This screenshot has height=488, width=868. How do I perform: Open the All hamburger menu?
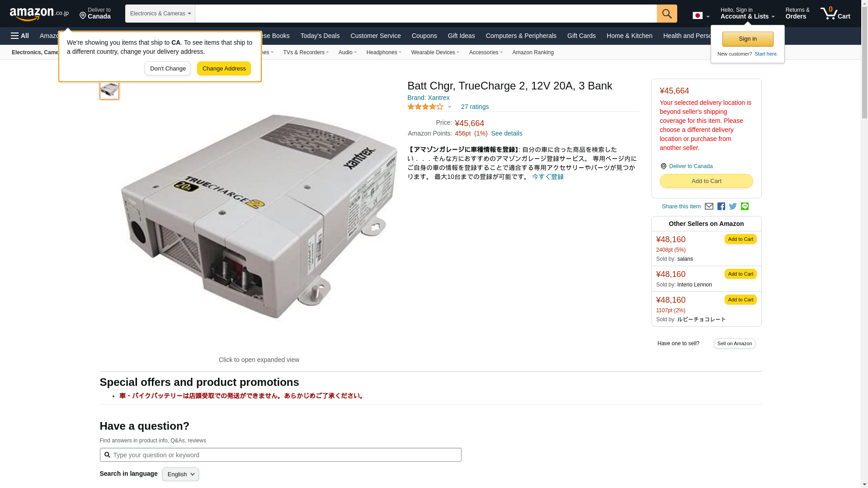coord(20,36)
